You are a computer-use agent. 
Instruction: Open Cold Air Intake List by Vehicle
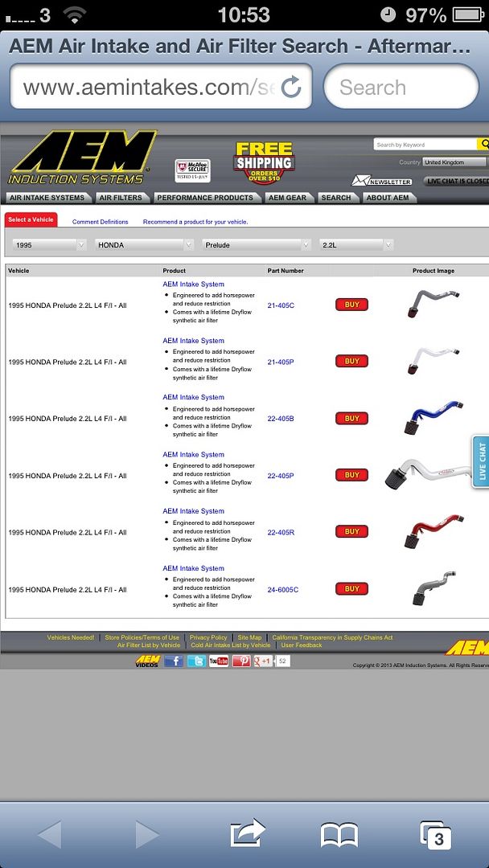[230, 645]
